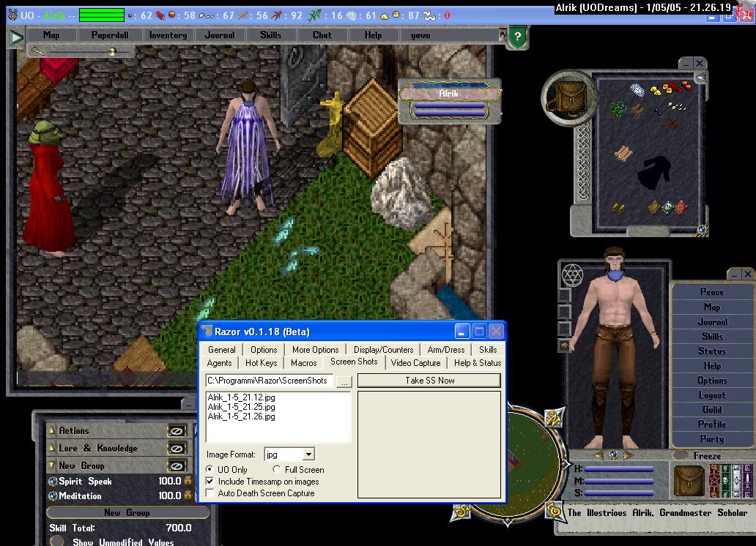The width and height of the screenshot is (756, 546).
Task: Click the H health bar on the paperdoll
Action: [618, 469]
